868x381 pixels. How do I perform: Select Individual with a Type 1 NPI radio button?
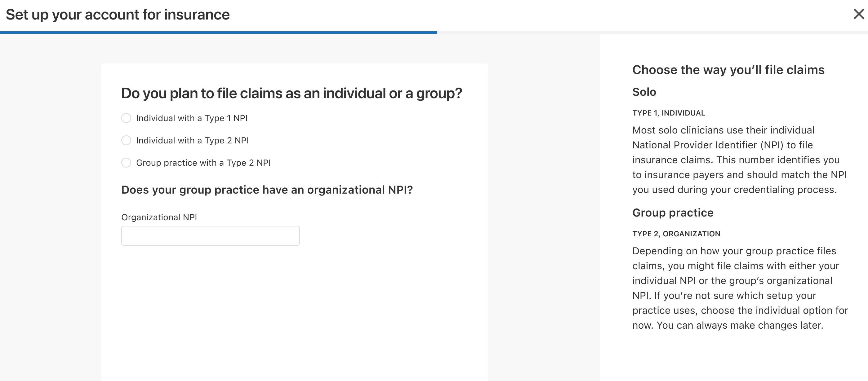(126, 118)
